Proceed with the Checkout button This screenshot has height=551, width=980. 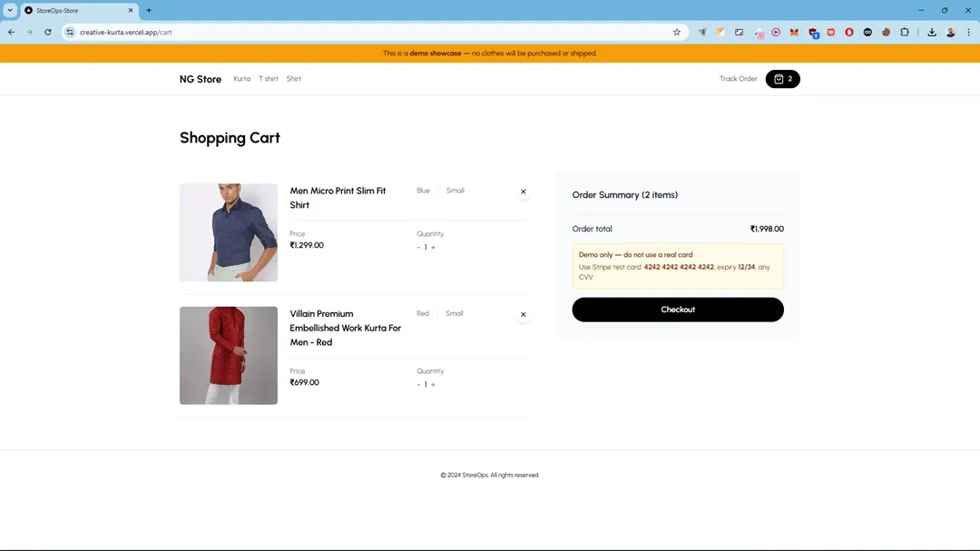click(x=678, y=310)
